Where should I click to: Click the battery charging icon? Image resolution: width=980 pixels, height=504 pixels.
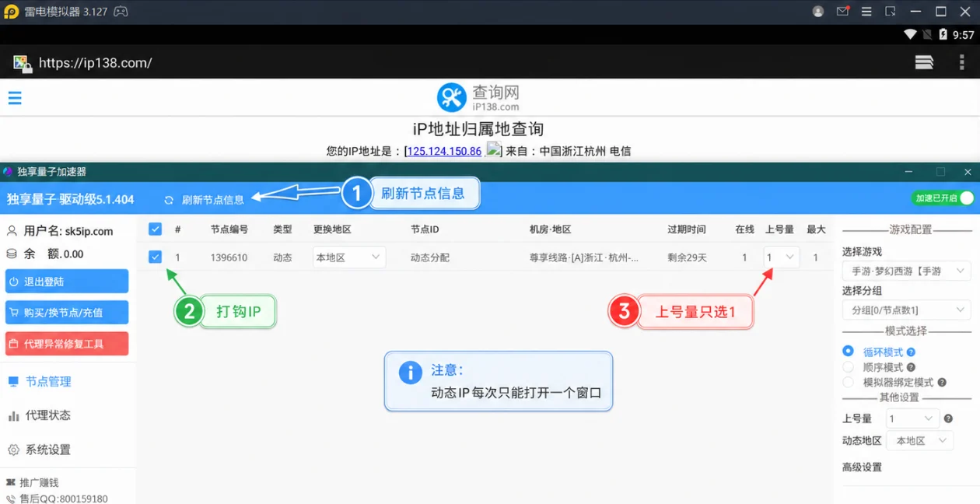coord(943,34)
